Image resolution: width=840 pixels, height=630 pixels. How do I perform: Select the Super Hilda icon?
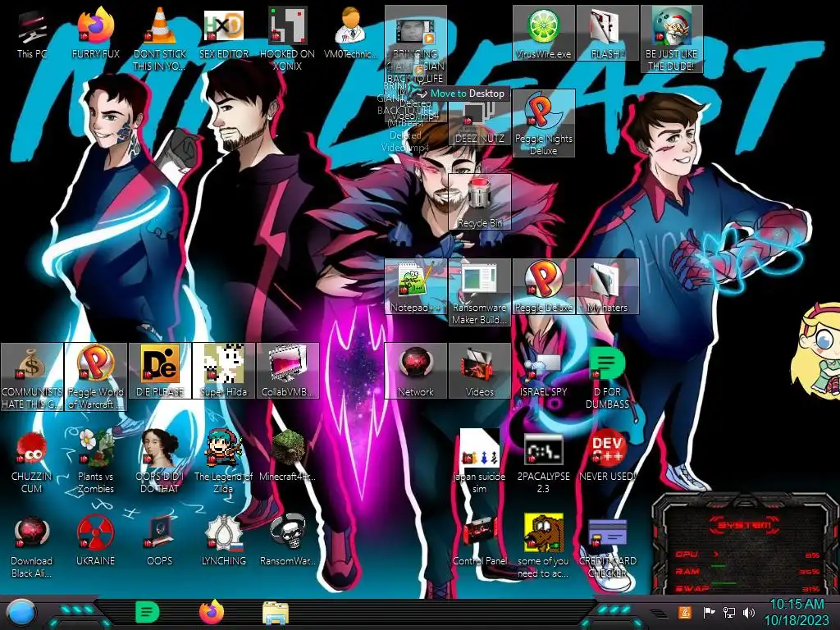click(x=223, y=372)
